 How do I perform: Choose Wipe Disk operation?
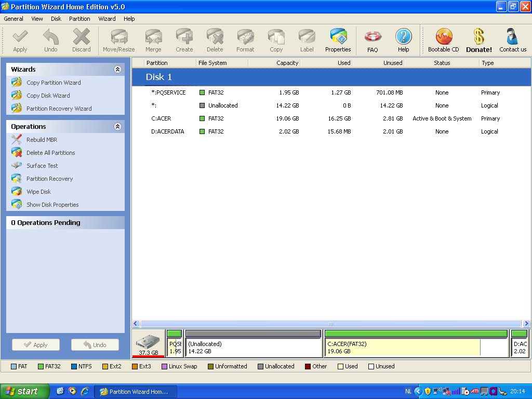point(38,192)
